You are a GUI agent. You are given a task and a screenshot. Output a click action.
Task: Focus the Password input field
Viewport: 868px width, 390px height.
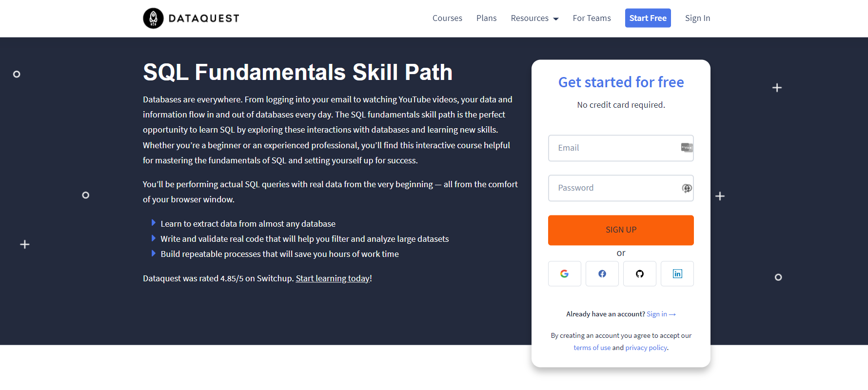(621, 188)
